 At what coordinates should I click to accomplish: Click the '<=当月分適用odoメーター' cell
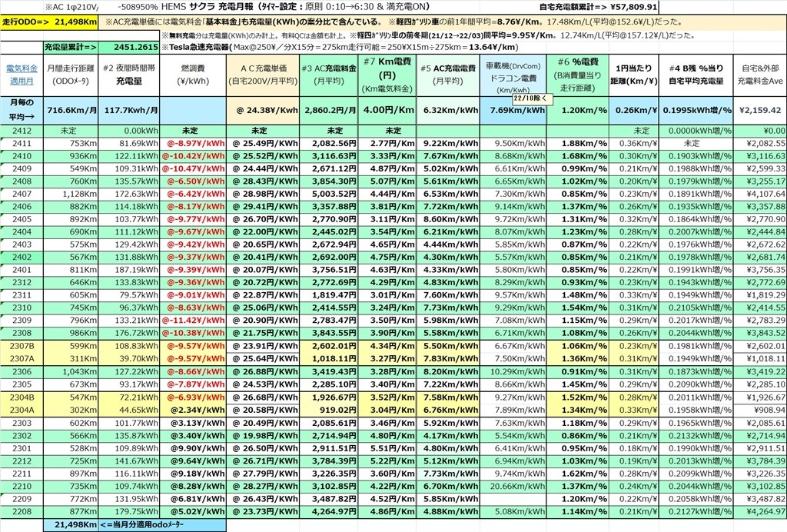[x=162, y=525]
